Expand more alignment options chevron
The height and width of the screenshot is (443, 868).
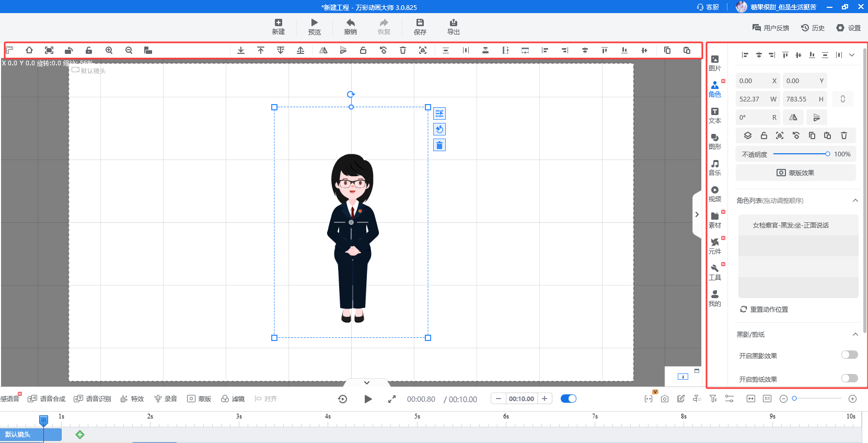point(852,55)
